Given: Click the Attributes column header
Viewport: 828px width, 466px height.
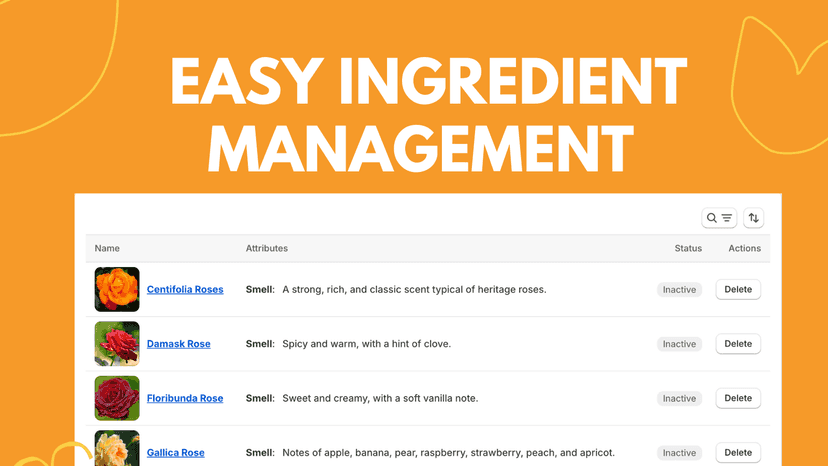Looking at the screenshot, I should (267, 248).
